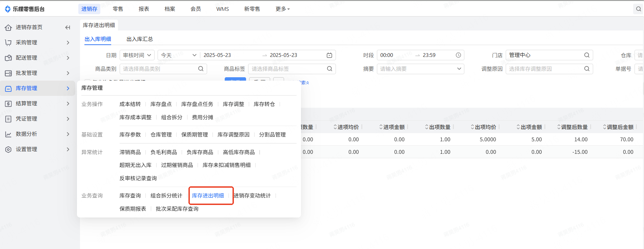Click the -15.00 调整后数量 cell
Viewport: 644px width, 249px height.
(580, 152)
